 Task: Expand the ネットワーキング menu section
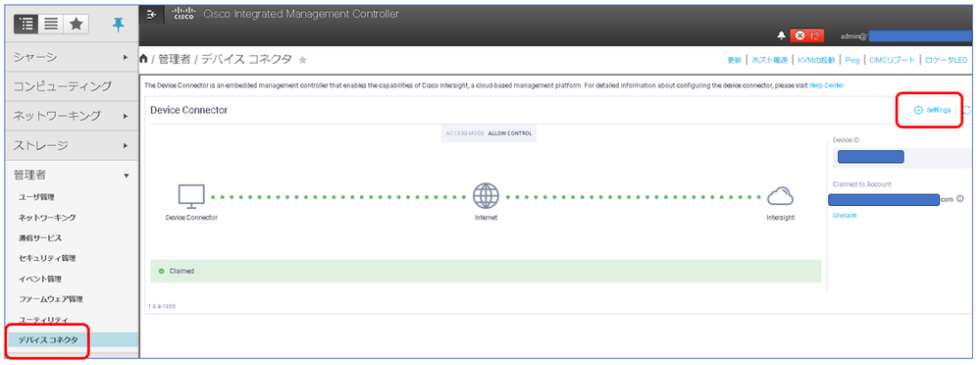click(x=71, y=116)
